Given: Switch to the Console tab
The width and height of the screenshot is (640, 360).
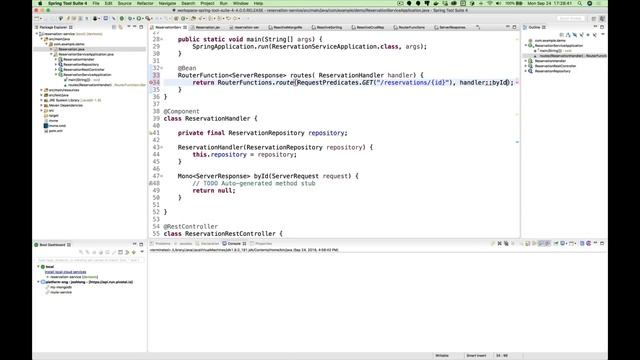Looking at the screenshot, I should 234,244.
